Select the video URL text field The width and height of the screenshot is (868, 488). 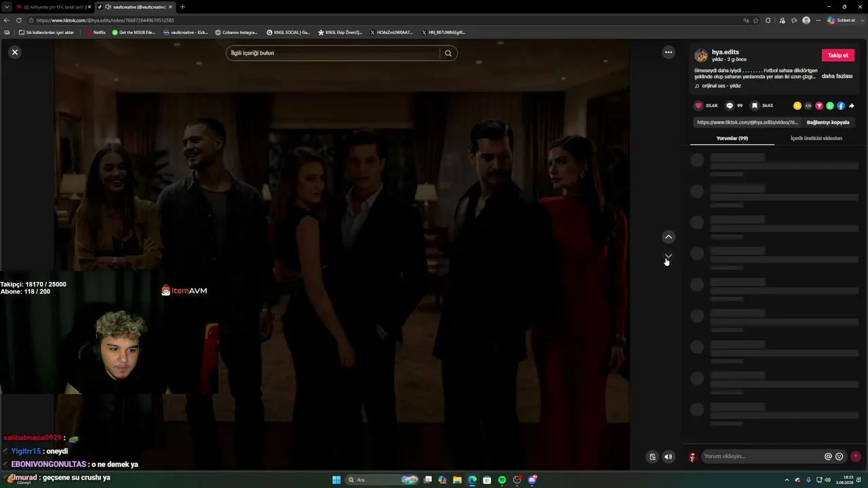[748, 123]
